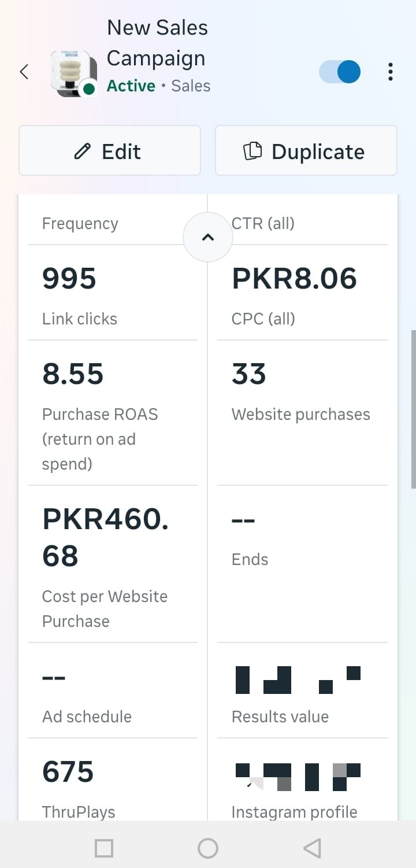Image resolution: width=416 pixels, height=868 pixels.
Task: Tap the pencil icon on Edit
Action: [83, 152]
